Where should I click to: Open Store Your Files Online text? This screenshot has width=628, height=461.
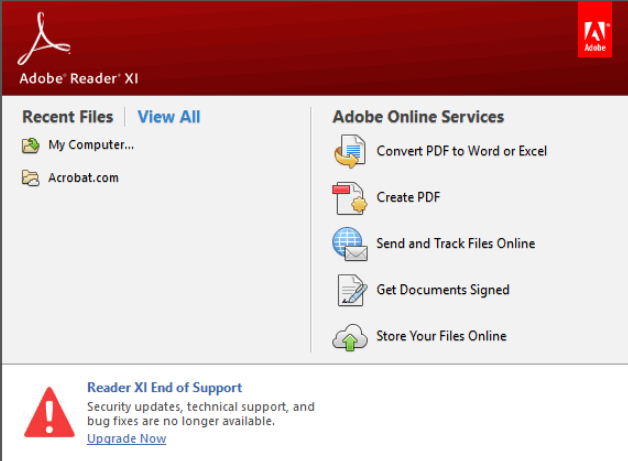[x=441, y=336]
